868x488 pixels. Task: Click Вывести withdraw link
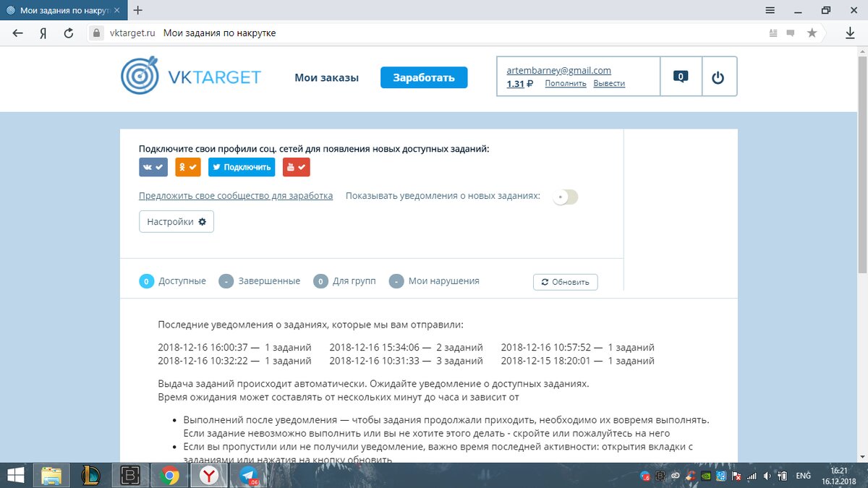point(609,84)
